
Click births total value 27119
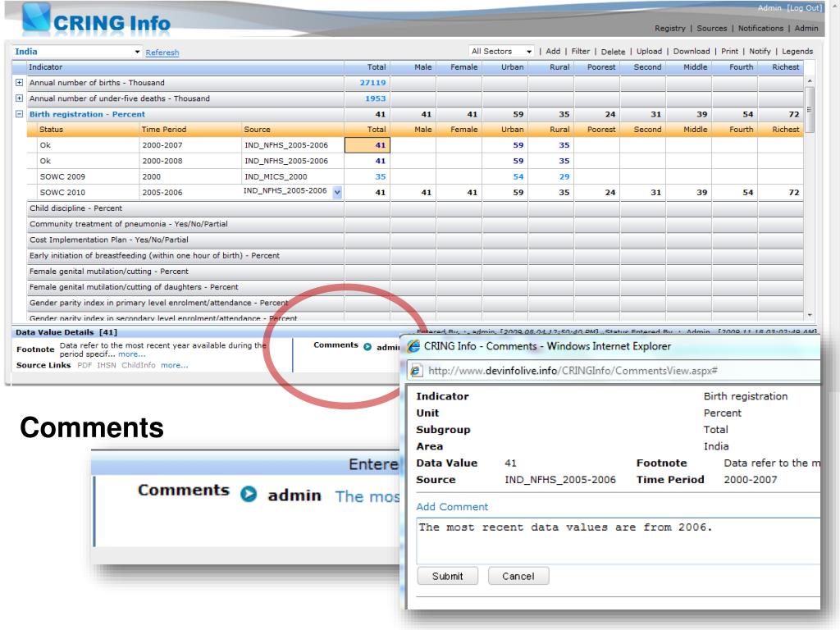coord(372,83)
